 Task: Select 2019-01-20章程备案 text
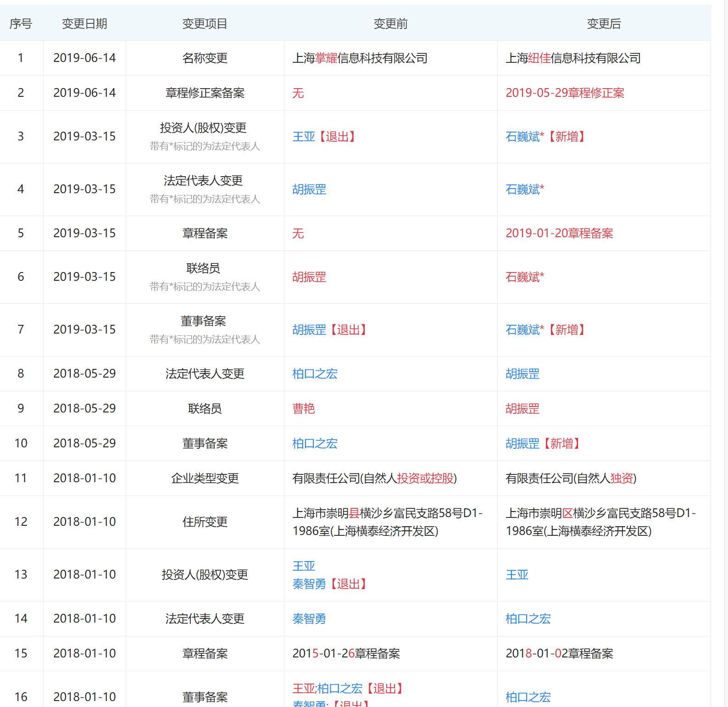click(560, 234)
